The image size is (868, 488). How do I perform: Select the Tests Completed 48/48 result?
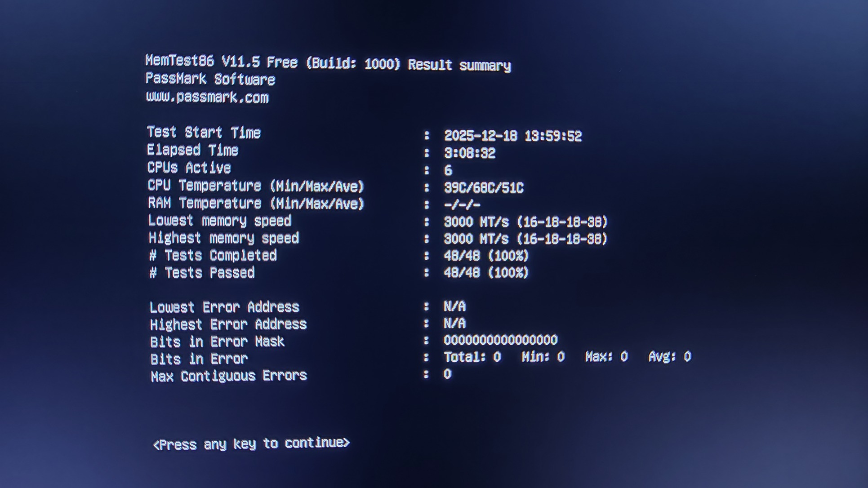pos(486,256)
